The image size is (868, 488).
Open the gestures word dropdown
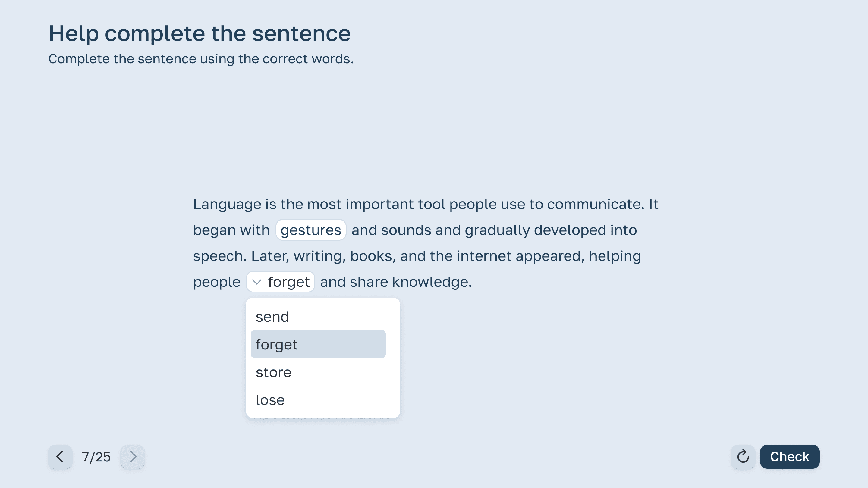[x=311, y=230]
